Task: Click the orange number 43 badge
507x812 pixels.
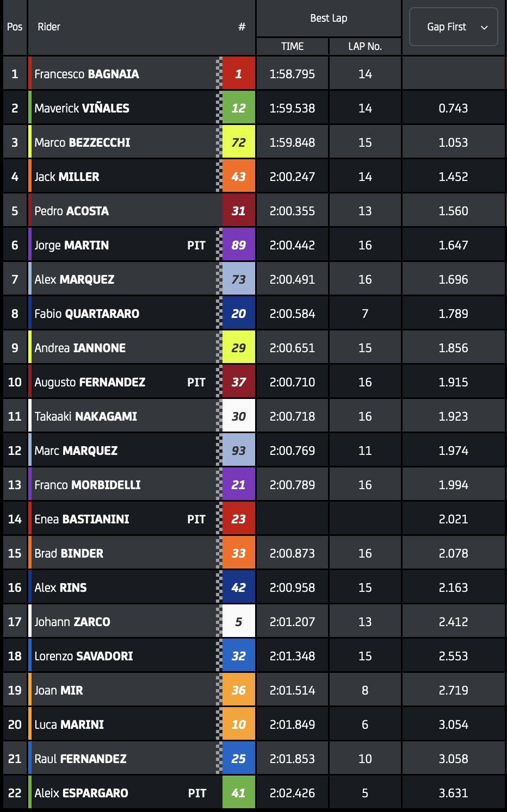Action: click(238, 177)
